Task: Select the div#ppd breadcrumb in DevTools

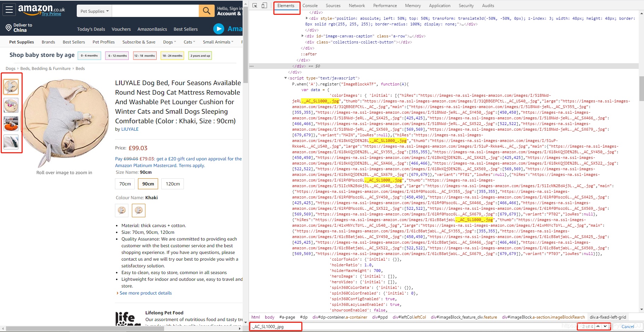Action: tap(380, 317)
